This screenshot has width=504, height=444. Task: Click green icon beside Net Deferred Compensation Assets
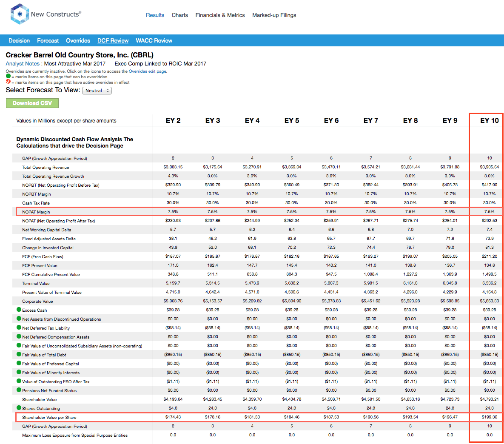tap(19, 336)
